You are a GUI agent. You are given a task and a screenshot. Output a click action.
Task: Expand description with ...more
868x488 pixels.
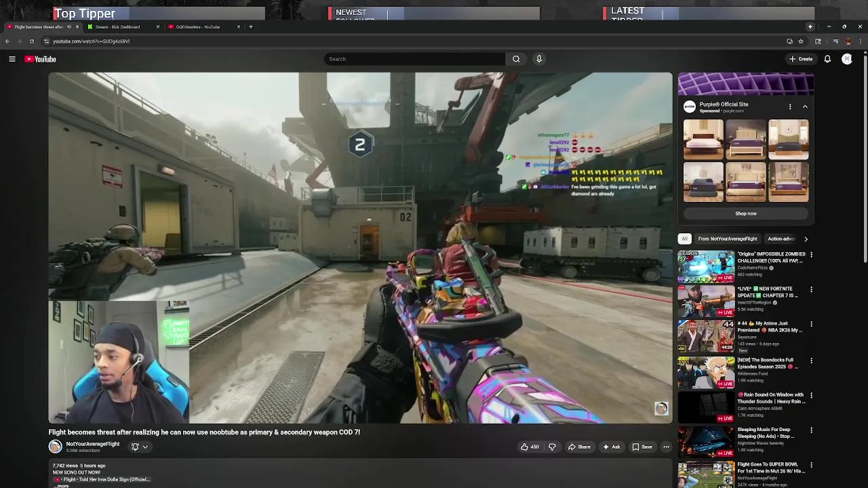62,486
